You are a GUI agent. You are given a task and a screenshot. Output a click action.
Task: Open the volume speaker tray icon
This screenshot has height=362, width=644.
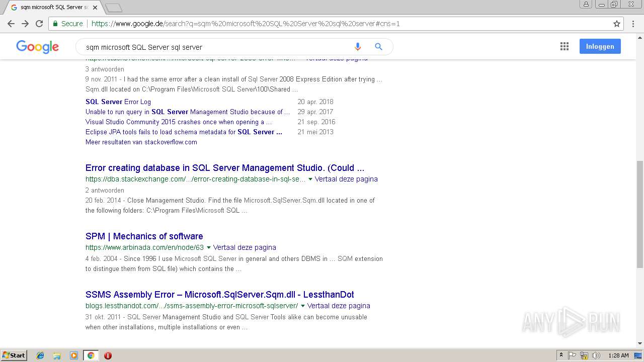coord(596,355)
